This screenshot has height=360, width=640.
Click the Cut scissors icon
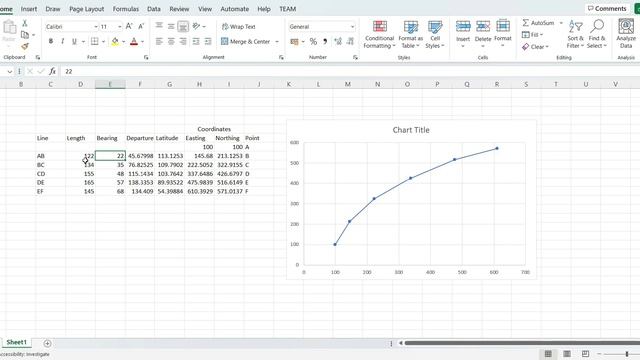pos(24,23)
